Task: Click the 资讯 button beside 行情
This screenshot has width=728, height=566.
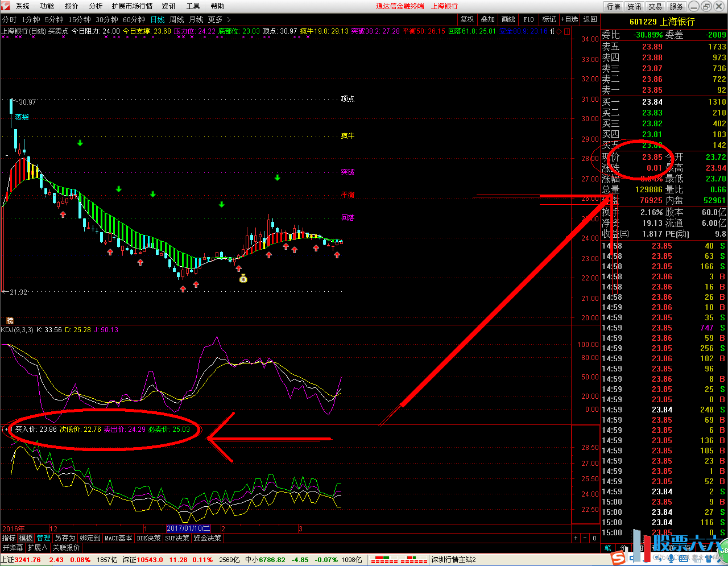Action: [x=634, y=6]
